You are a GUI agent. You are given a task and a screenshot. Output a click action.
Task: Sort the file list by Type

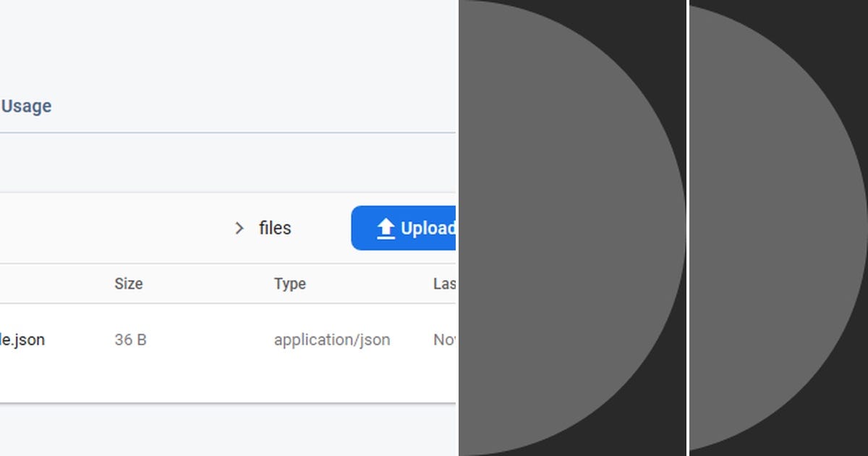(x=289, y=284)
